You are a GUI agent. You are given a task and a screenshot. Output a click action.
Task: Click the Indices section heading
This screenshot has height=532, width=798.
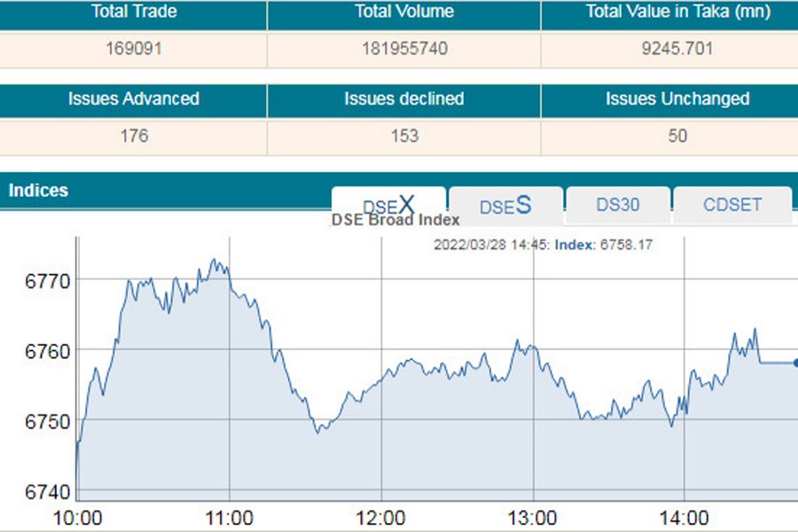38,191
